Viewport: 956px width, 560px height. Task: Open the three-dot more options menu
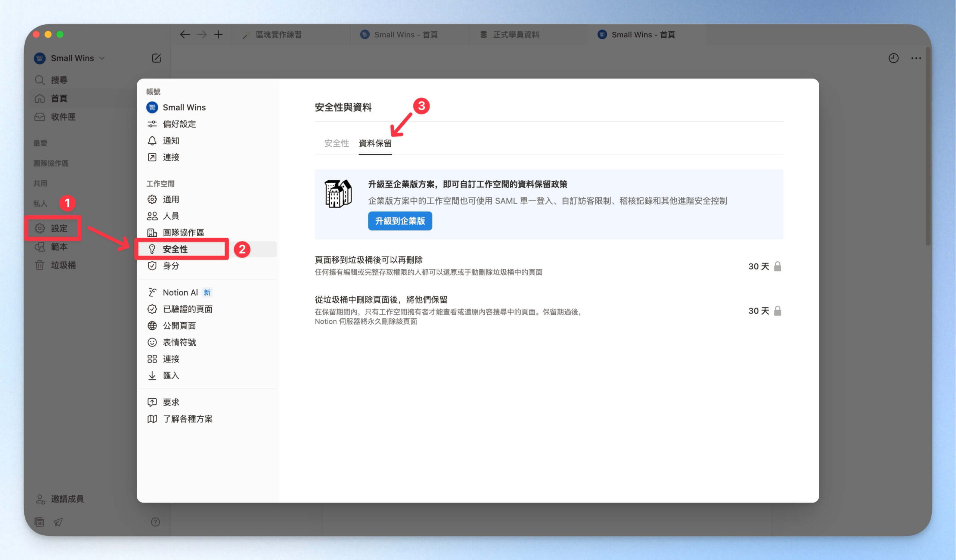[x=916, y=58]
